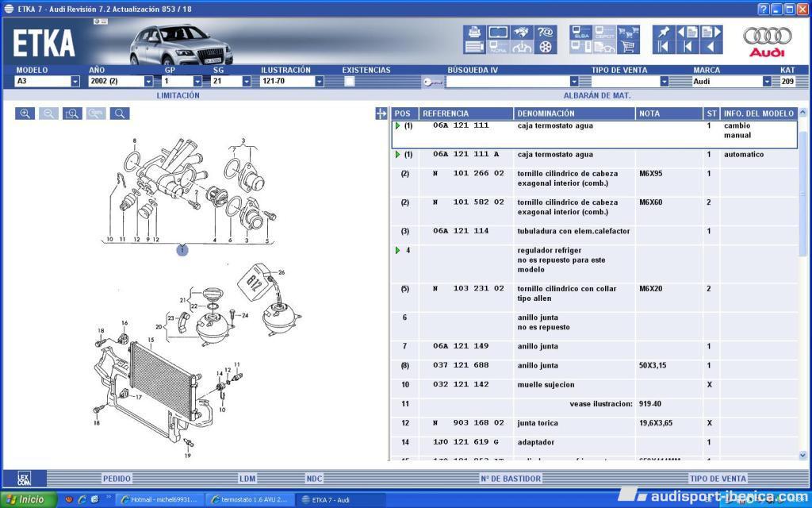The height and width of the screenshot is (508, 812).
Task: Open the ?@ help contact icon
Action: click(x=545, y=32)
